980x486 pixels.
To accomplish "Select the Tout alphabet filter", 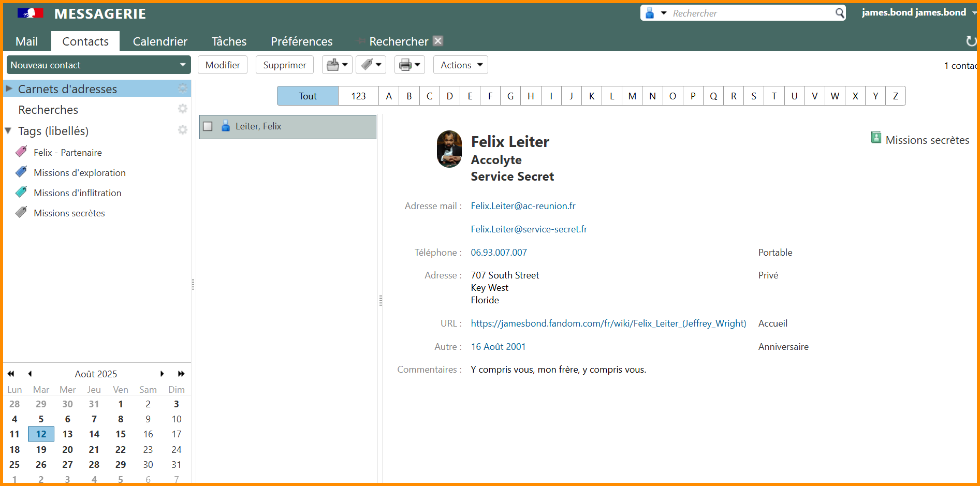I will (x=308, y=96).
